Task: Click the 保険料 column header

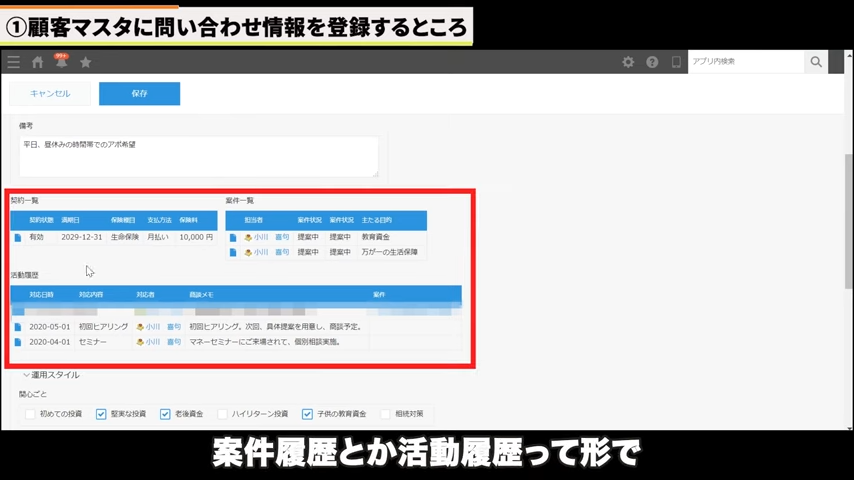Action: click(x=188, y=220)
